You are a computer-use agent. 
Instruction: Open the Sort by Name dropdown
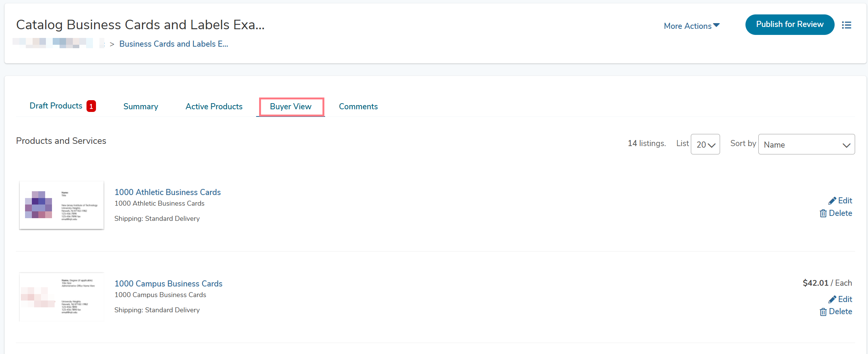pyautogui.click(x=806, y=145)
